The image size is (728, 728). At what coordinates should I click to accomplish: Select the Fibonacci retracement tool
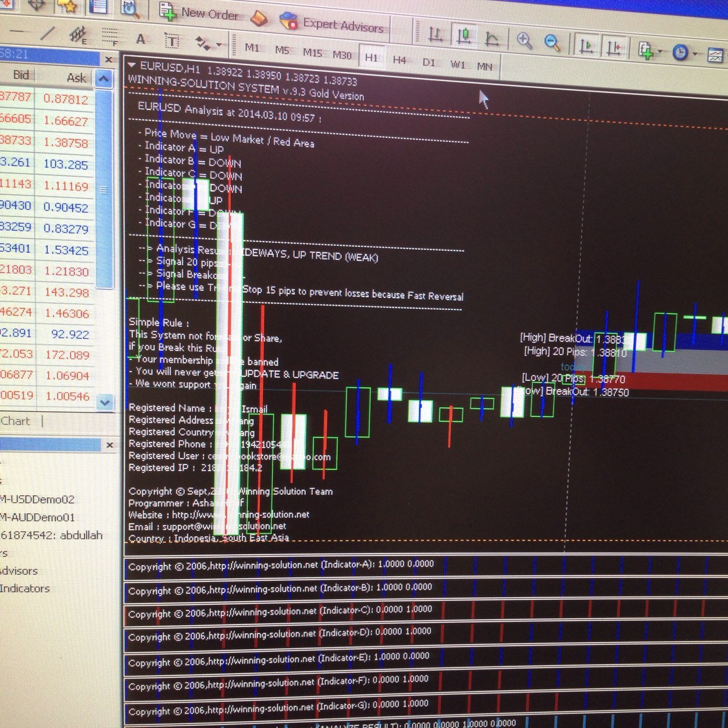tap(109, 38)
